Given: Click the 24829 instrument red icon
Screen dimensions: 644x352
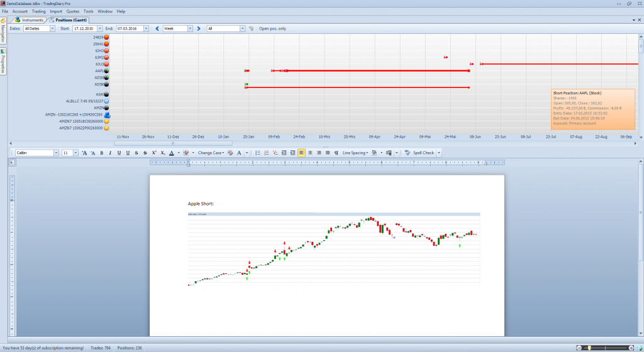Looking at the screenshot, I should click(x=106, y=37).
